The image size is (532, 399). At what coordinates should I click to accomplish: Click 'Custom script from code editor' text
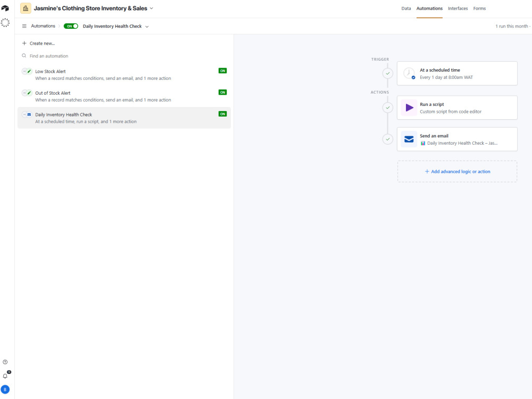pyautogui.click(x=451, y=112)
